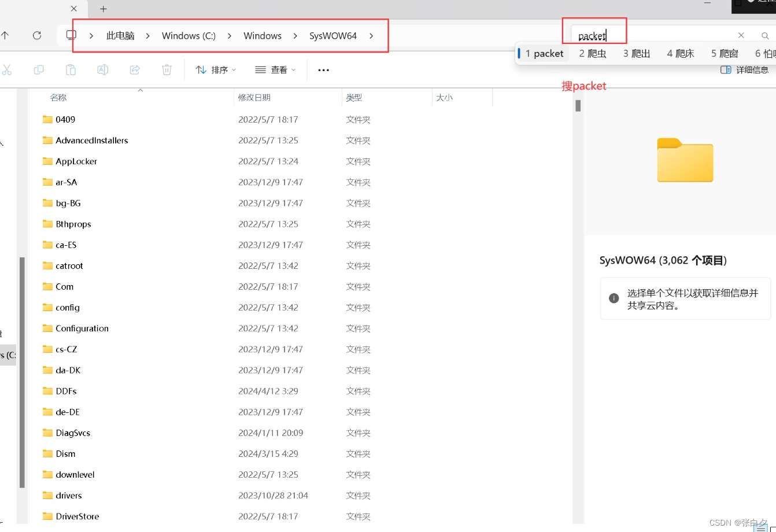Clear search text with the X icon

(741, 35)
